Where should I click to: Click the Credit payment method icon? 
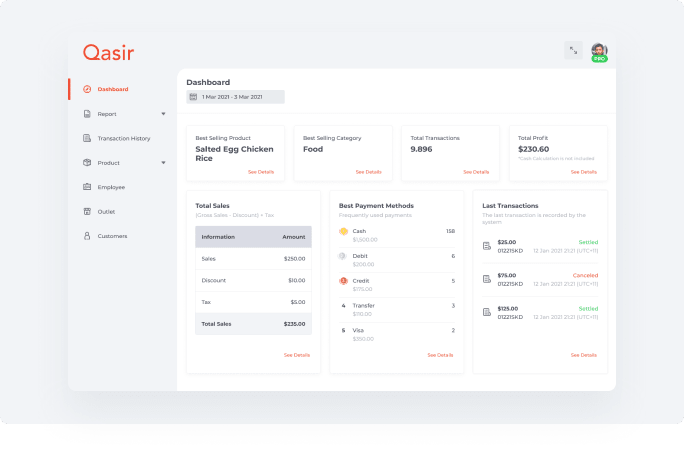[343, 281]
